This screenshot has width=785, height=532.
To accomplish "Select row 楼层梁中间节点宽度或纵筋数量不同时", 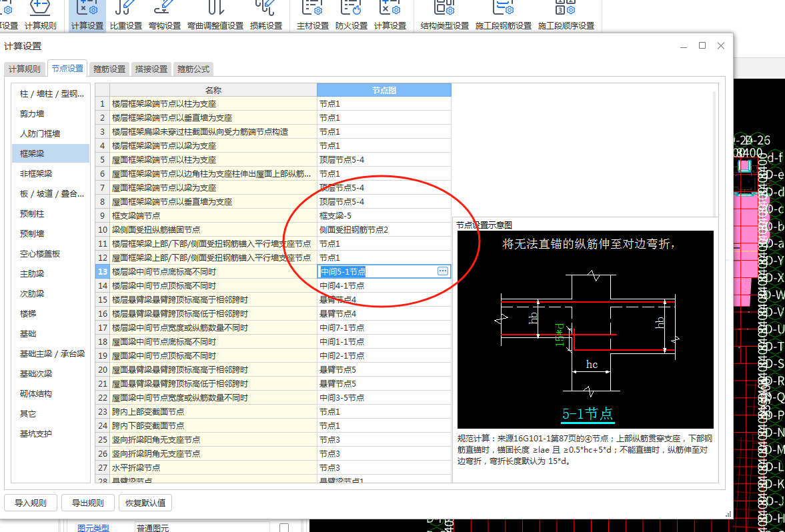I will click(213, 328).
